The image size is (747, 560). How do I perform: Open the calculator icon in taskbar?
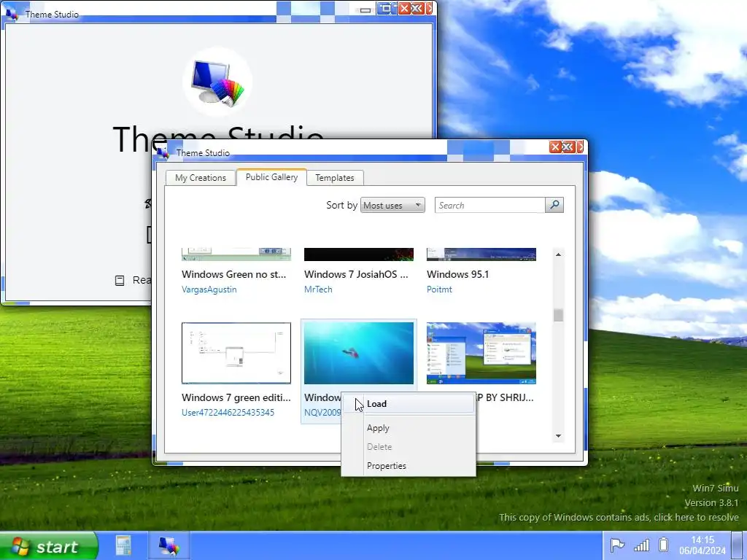tap(123, 545)
